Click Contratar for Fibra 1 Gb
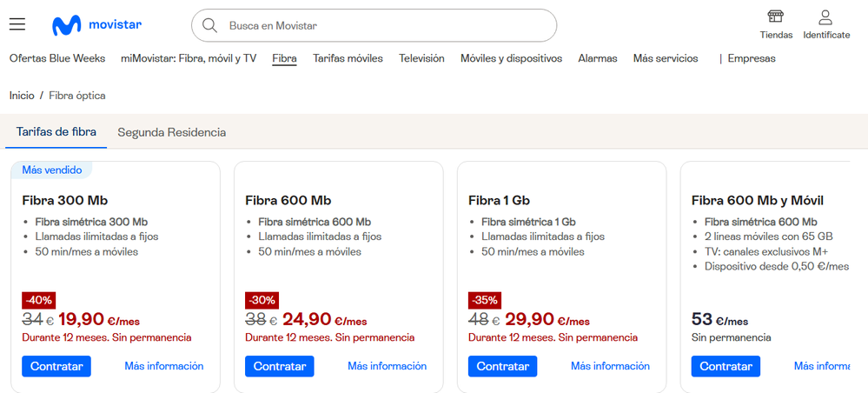 click(502, 366)
